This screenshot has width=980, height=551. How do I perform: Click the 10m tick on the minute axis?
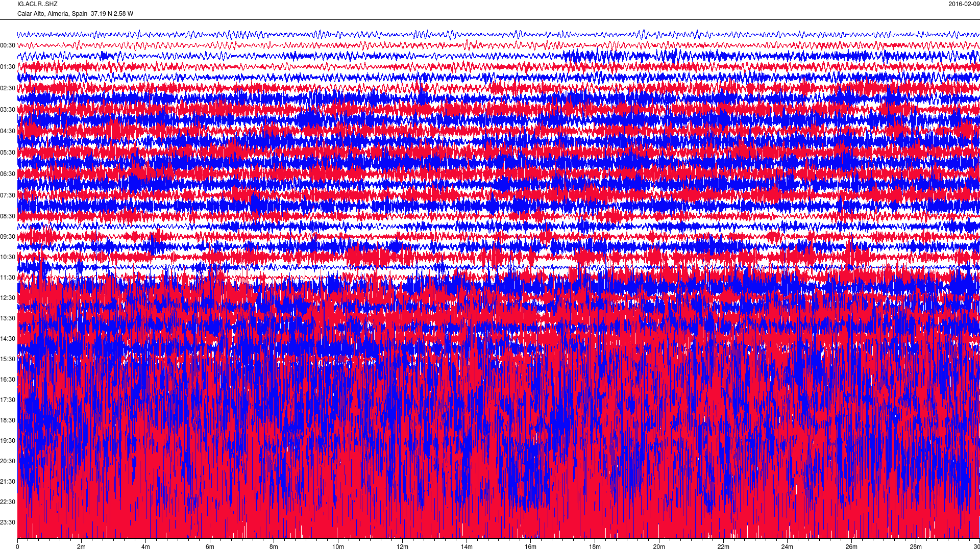(338, 547)
